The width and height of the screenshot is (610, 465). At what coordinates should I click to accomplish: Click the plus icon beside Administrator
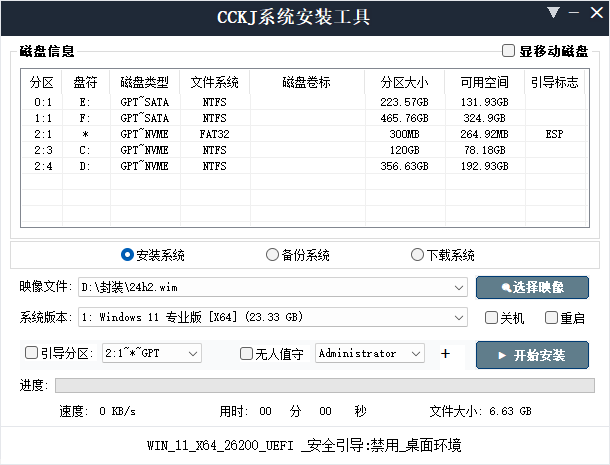click(445, 353)
